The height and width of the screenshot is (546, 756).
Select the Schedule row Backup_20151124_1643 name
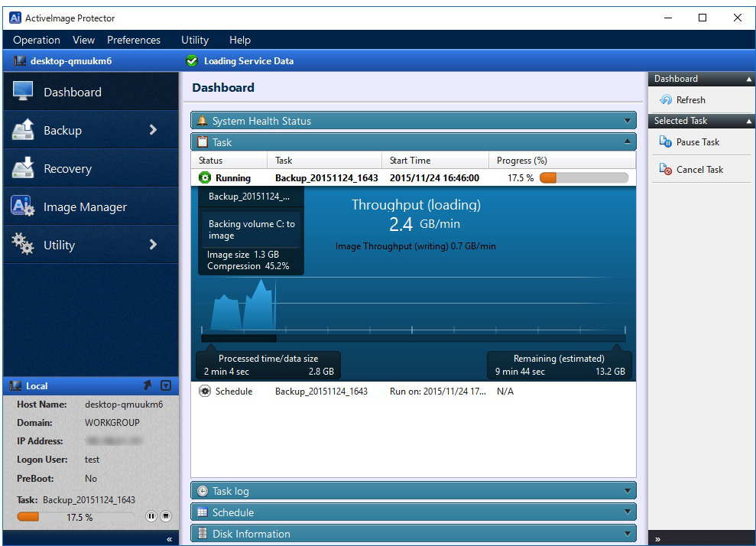point(321,392)
